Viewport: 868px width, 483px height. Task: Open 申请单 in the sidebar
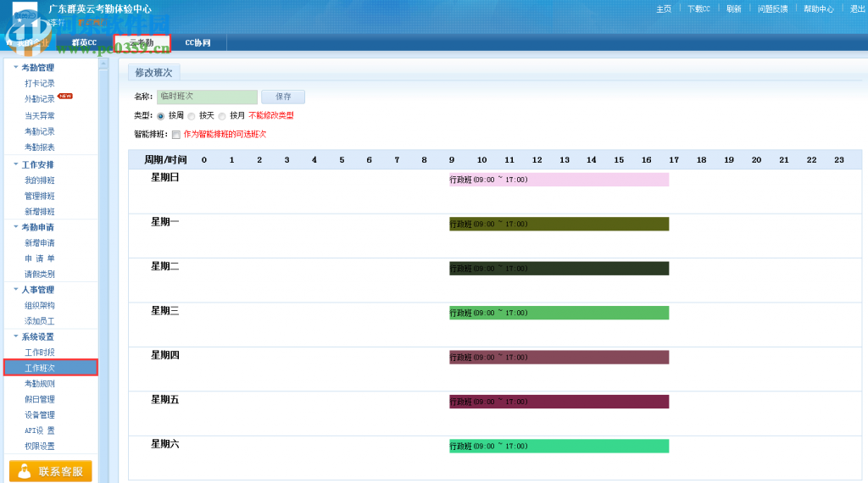(x=40, y=258)
